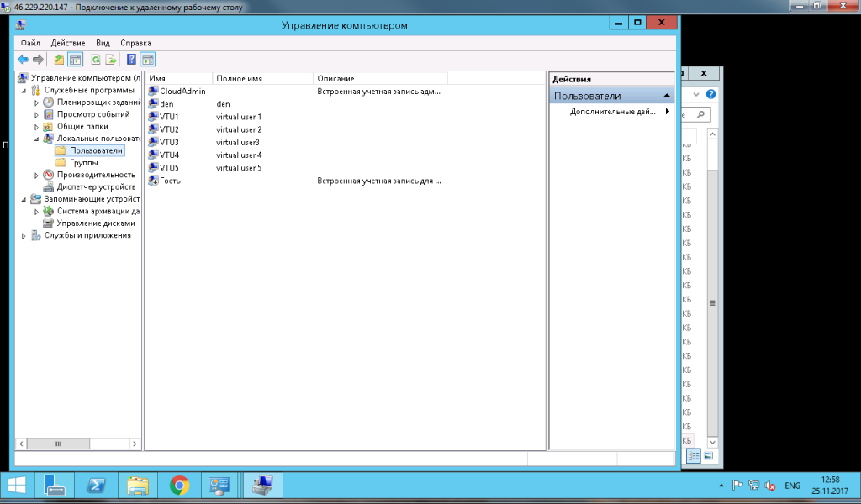861x504 pixels.
Task: Export the list using toolbar icon
Action: (x=111, y=60)
